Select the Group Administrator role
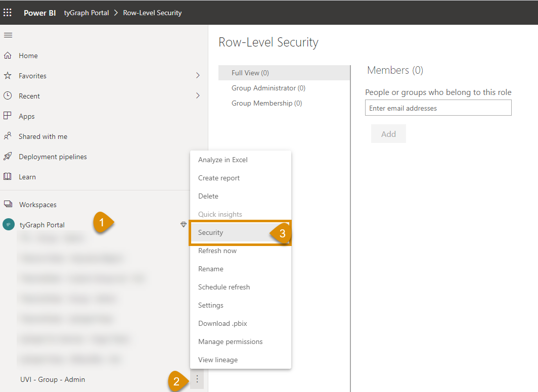The width and height of the screenshot is (538, 392). (268, 88)
